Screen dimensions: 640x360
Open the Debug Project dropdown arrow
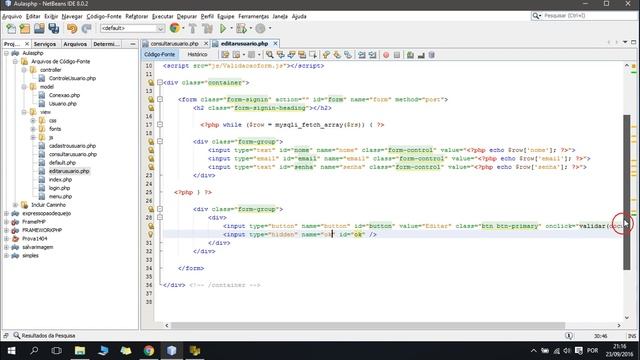[x=250, y=29]
